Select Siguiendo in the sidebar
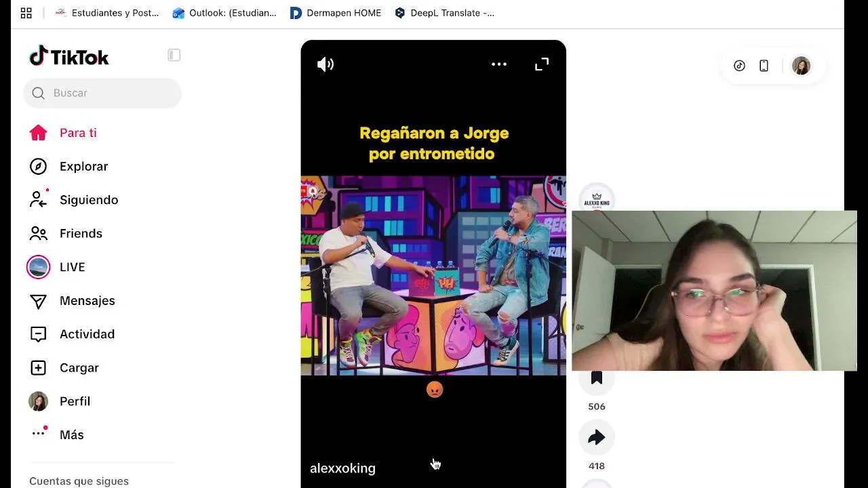This screenshot has height=488, width=868. [74, 200]
